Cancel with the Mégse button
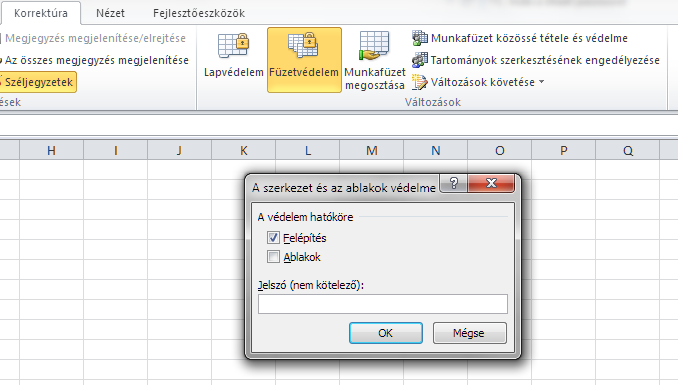 469,333
